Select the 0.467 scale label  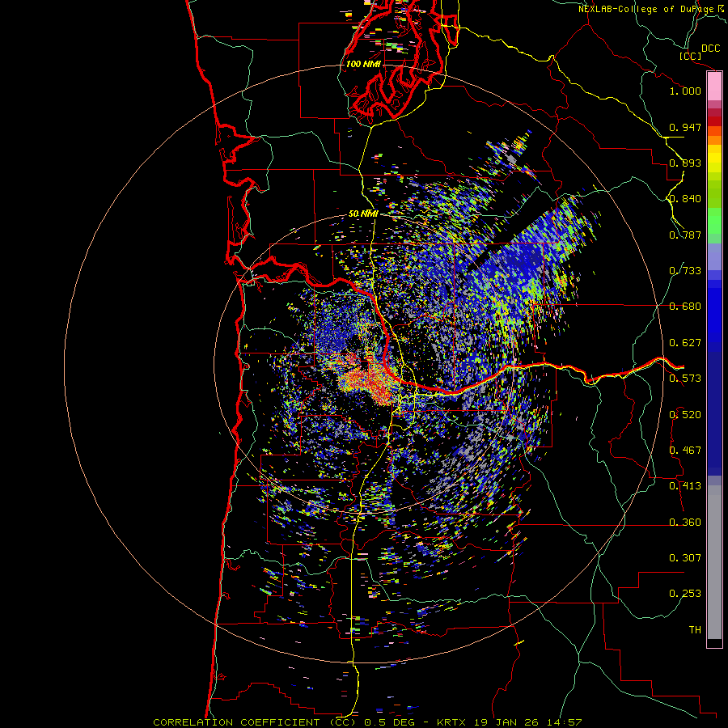[685, 451]
